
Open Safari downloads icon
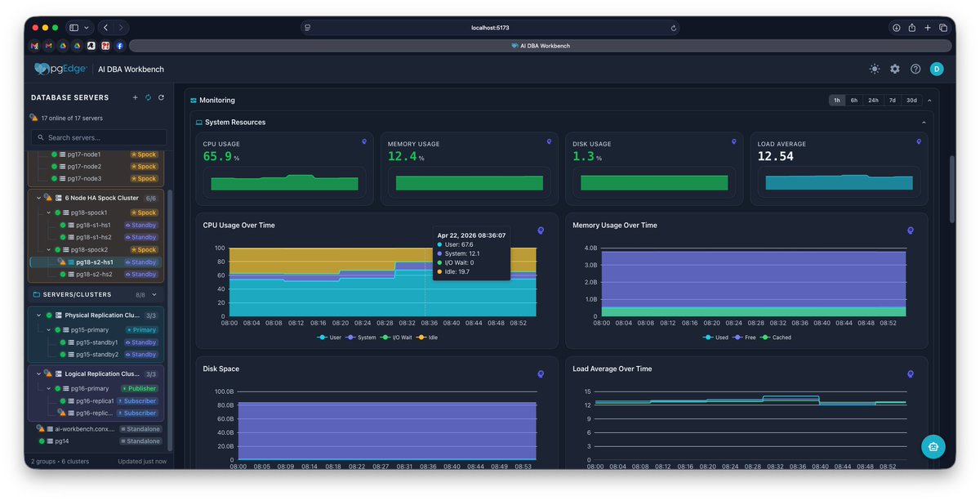(896, 28)
